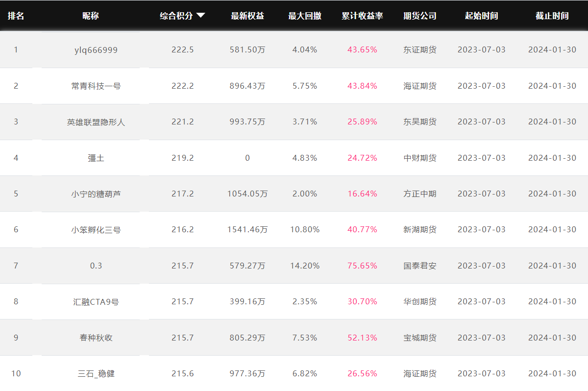Viewport: 588px width, 391px height.
Task: Select return rate 43.65%
Action: [x=363, y=49]
